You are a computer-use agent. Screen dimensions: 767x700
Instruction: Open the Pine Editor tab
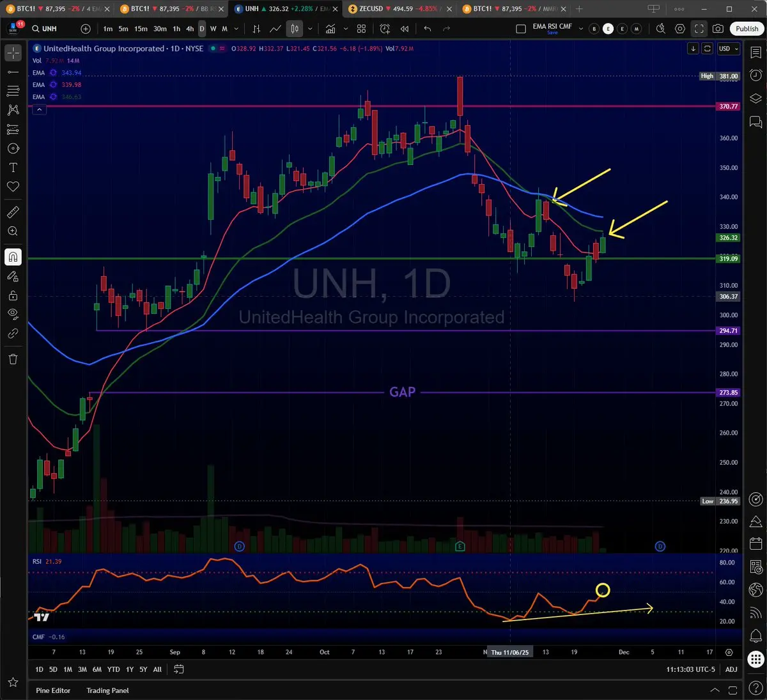(53, 690)
